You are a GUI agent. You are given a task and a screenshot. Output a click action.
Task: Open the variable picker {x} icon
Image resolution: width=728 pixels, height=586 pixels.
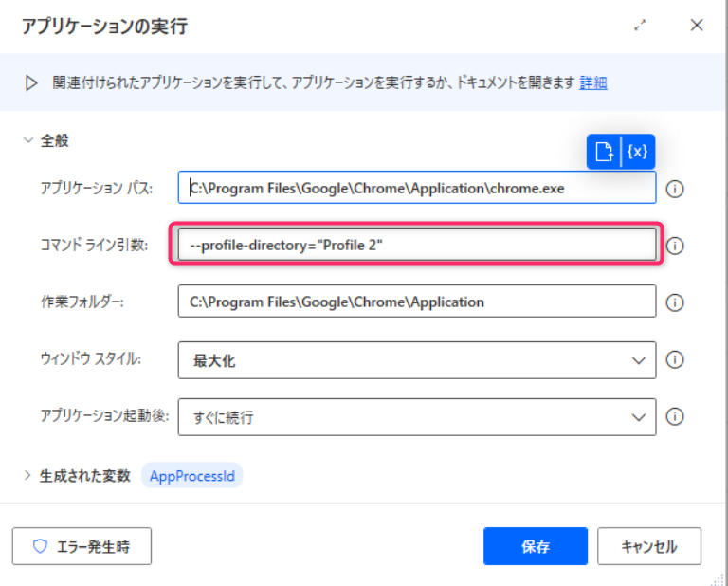point(638,152)
